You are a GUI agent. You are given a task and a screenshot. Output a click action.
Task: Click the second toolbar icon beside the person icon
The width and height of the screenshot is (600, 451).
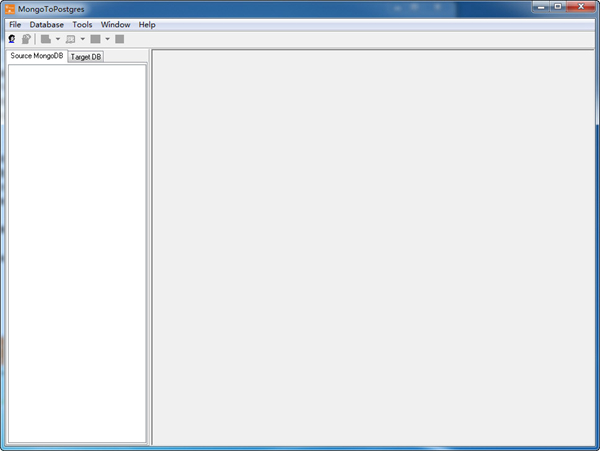click(x=26, y=39)
